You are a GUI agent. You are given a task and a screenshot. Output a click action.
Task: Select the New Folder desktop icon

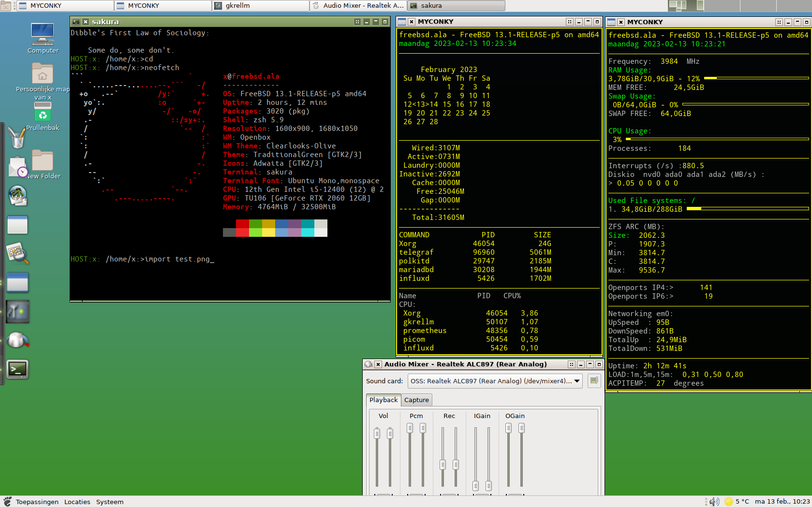point(43,164)
